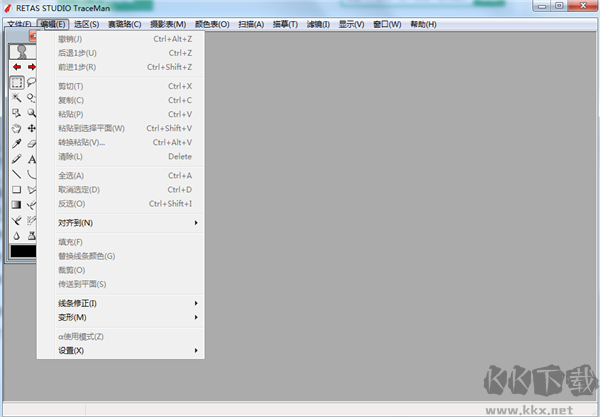Choose α使用模式(Z) menu entry
This screenshot has width=600, height=417.
pyautogui.click(x=121, y=337)
